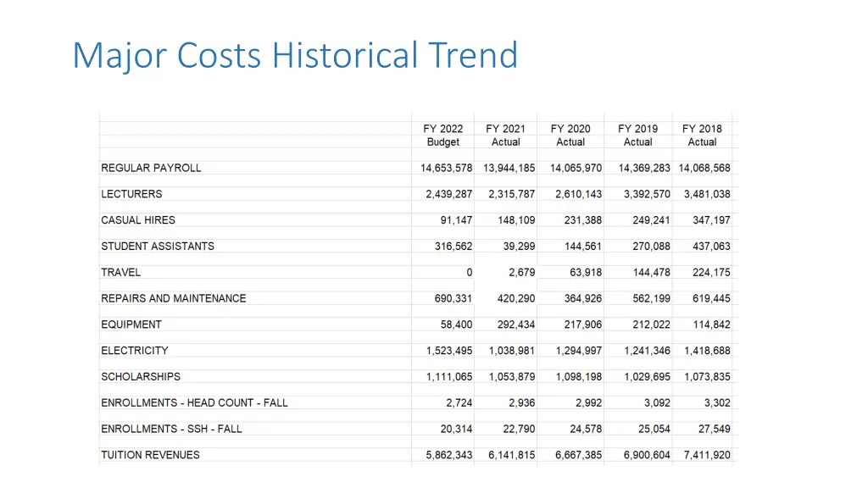868x488 pixels.
Task: Click the LECTURERS row label
Action: coord(131,194)
